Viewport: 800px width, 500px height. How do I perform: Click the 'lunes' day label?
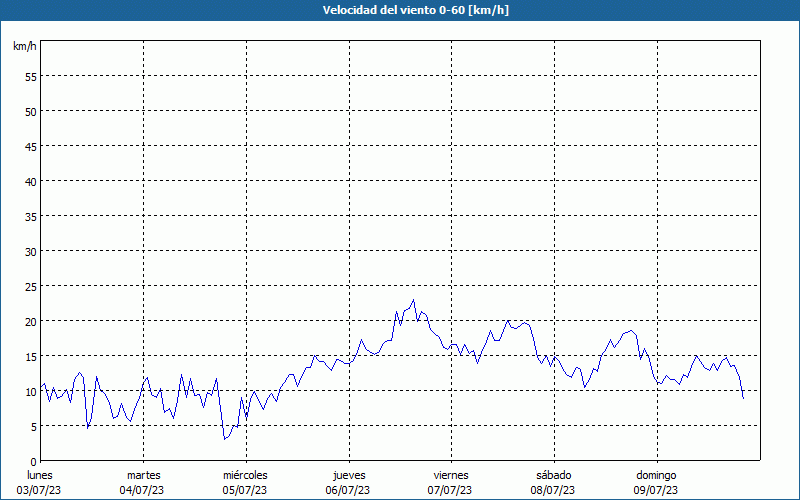point(40,475)
